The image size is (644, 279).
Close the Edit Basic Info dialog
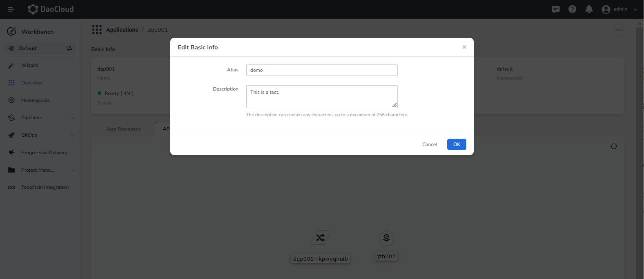(464, 47)
